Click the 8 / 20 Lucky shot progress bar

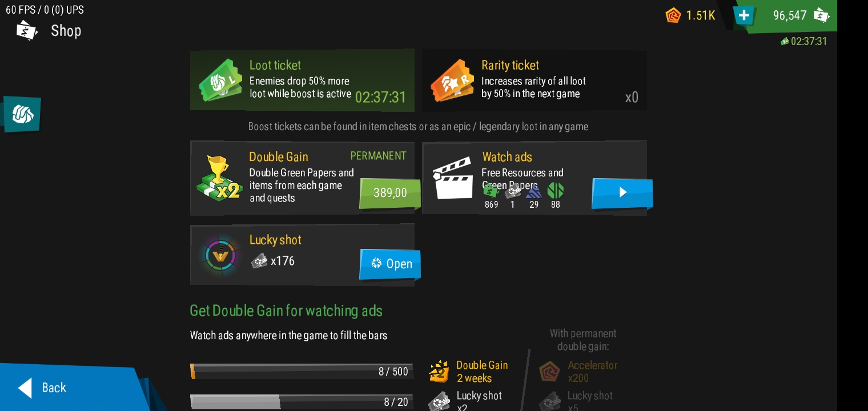click(302, 402)
